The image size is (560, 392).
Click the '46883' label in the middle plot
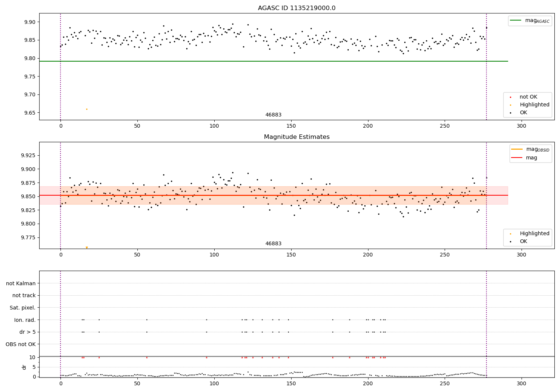click(x=273, y=244)
